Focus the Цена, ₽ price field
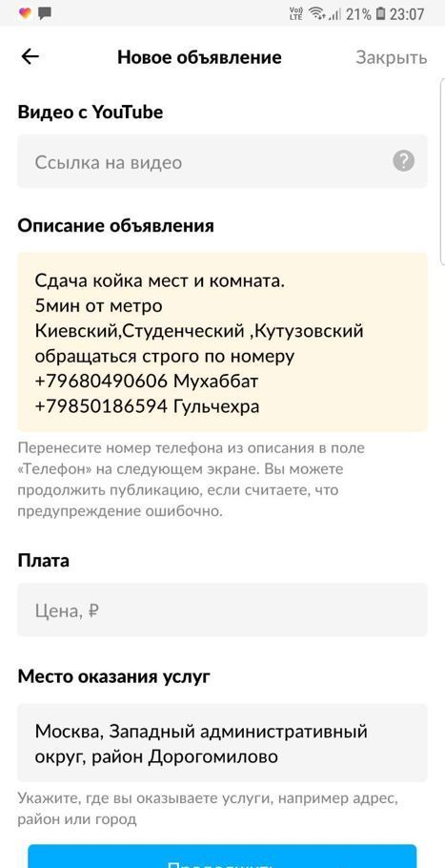This screenshot has width=445, height=868. coord(222,610)
